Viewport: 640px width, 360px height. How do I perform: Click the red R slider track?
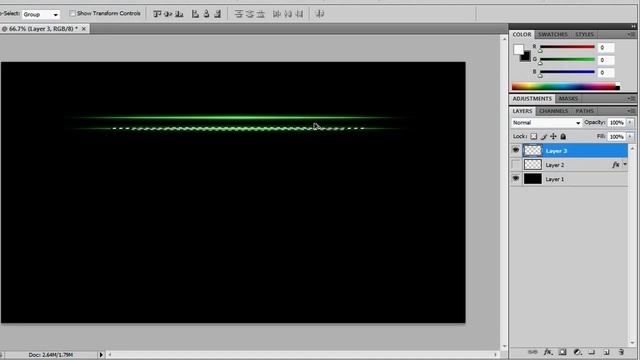click(567, 47)
